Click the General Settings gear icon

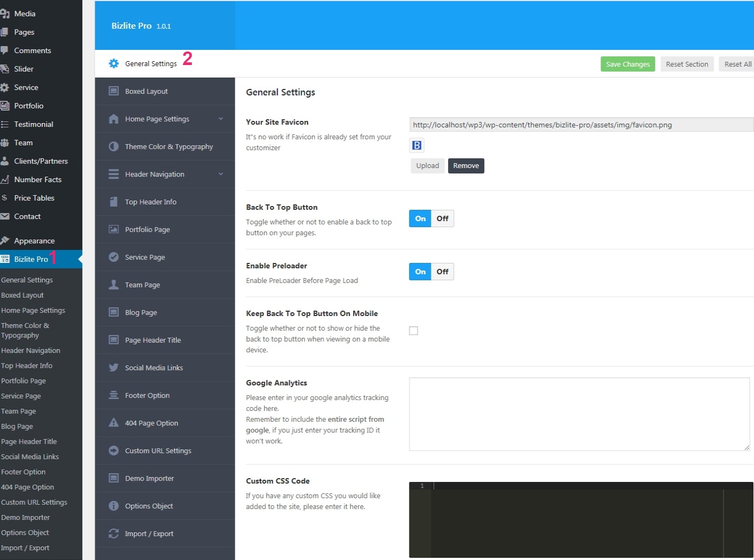[x=114, y=63]
